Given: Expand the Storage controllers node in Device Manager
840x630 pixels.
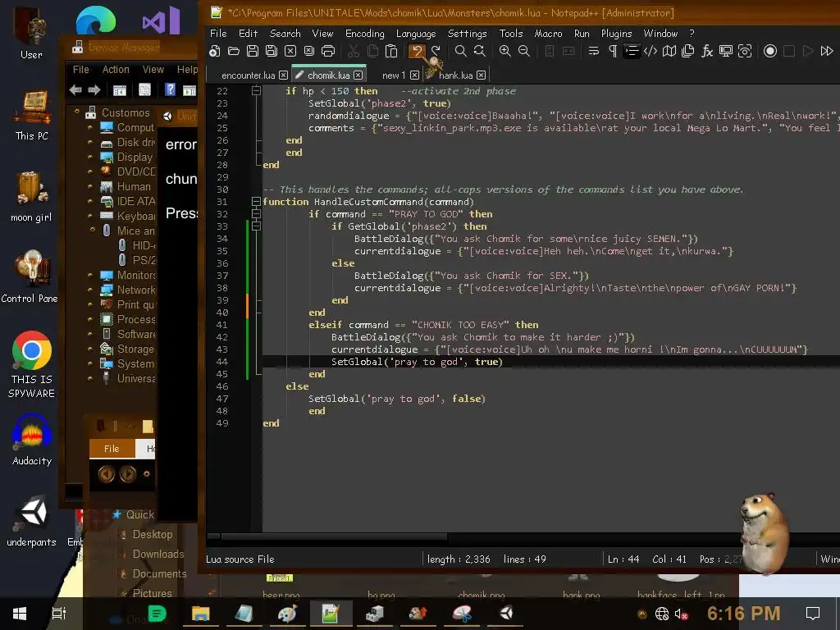Looking at the screenshot, I should point(90,349).
